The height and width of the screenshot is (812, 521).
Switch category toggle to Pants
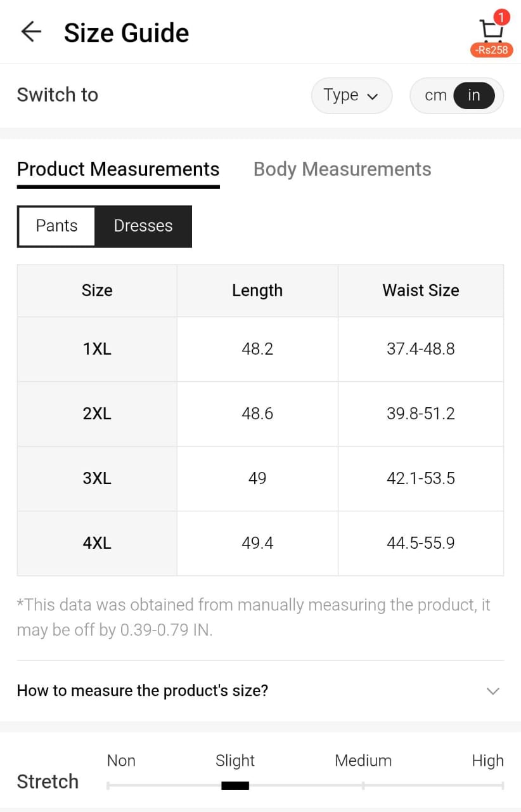(56, 226)
